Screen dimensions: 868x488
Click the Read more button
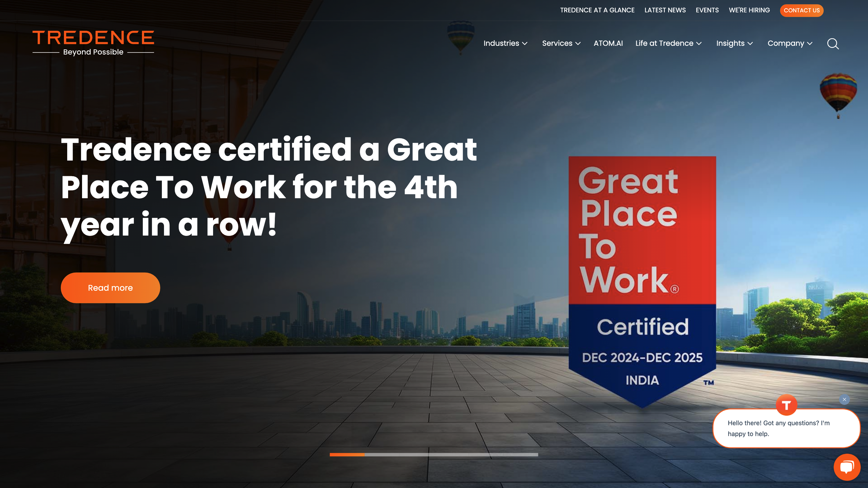coord(110,288)
